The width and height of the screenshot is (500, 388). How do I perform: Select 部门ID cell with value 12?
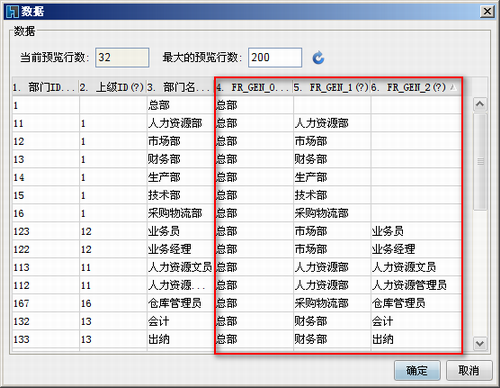(46, 142)
